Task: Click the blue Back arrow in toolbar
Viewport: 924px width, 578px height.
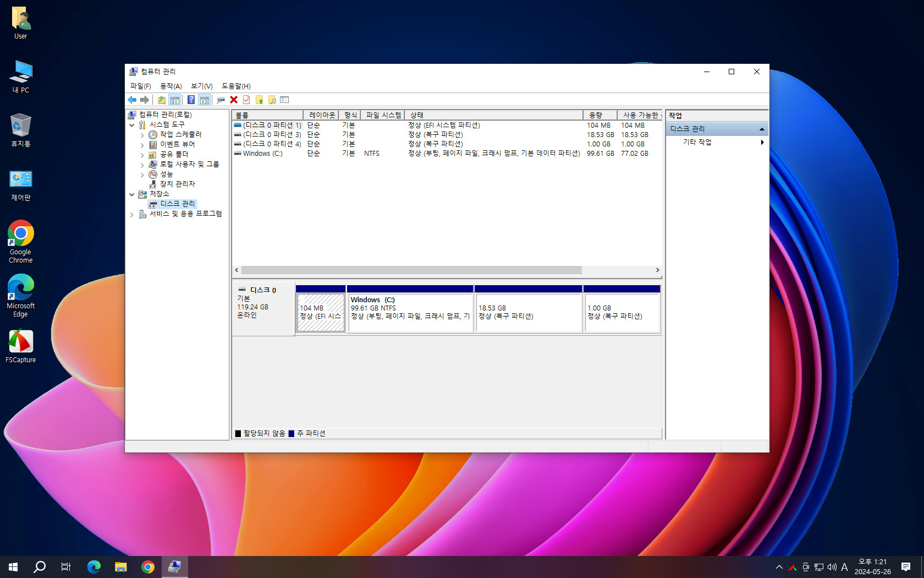Action: tap(132, 100)
